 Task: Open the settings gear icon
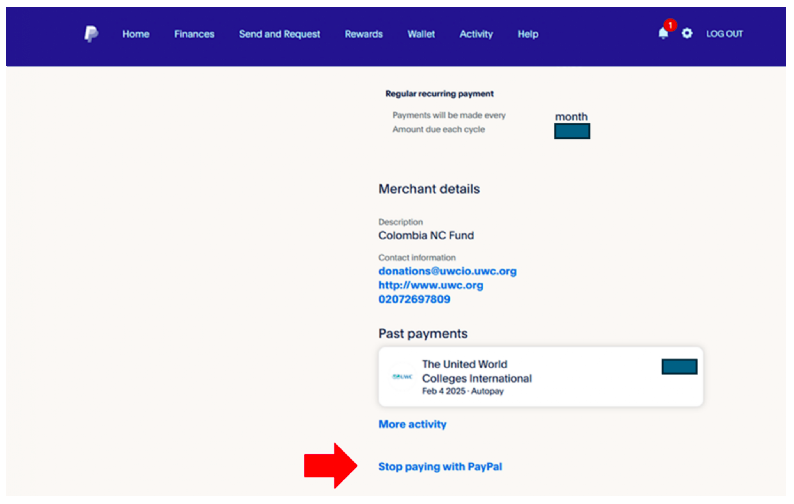(x=687, y=33)
